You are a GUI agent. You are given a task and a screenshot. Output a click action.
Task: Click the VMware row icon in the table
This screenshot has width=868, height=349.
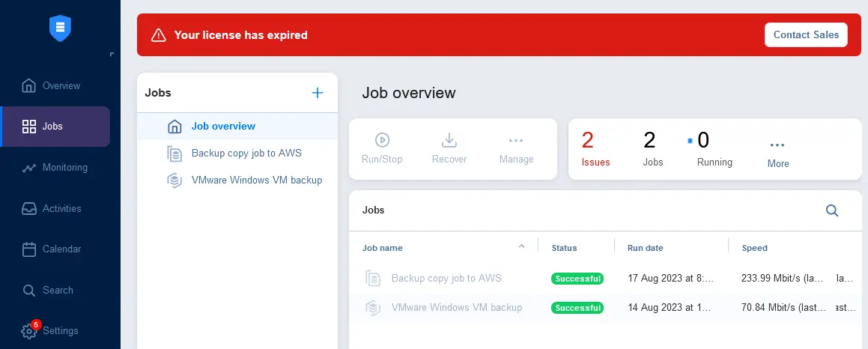click(373, 308)
